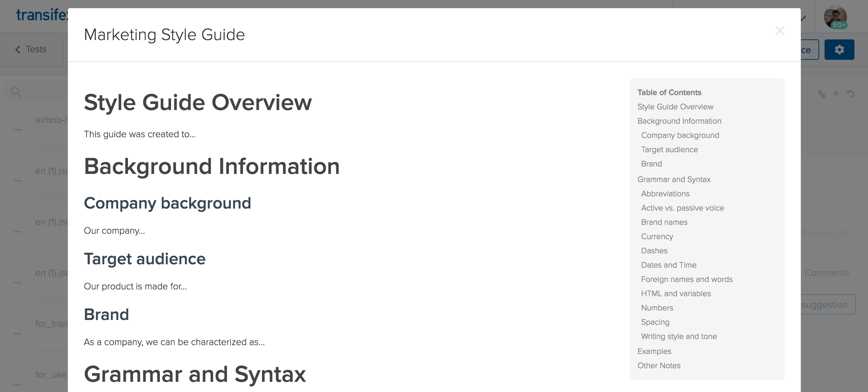Click the Comments button
This screenshot has height=392, width=868.
(827, 272)
